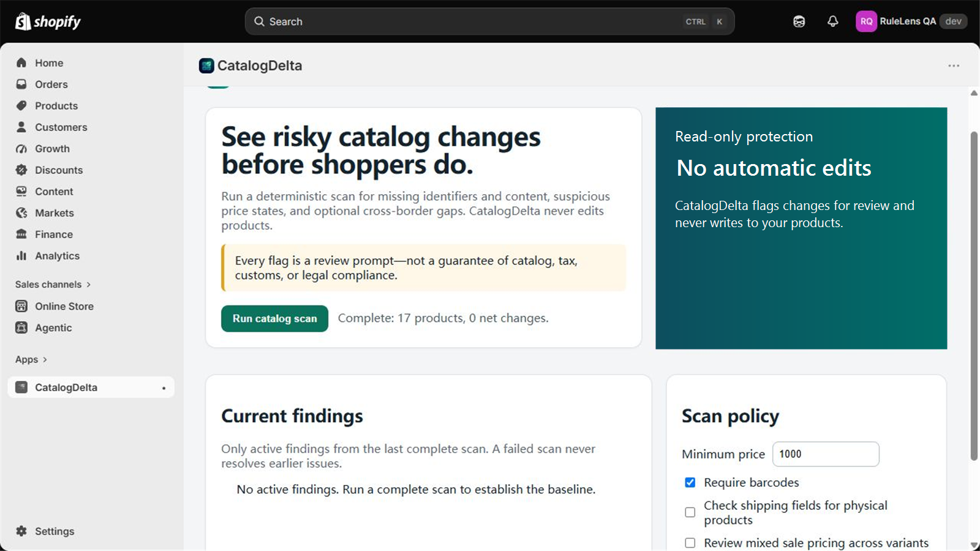Open the RuleLens QA account menu
Viewport: 980px width, 551px height.
tap(911, 21)
